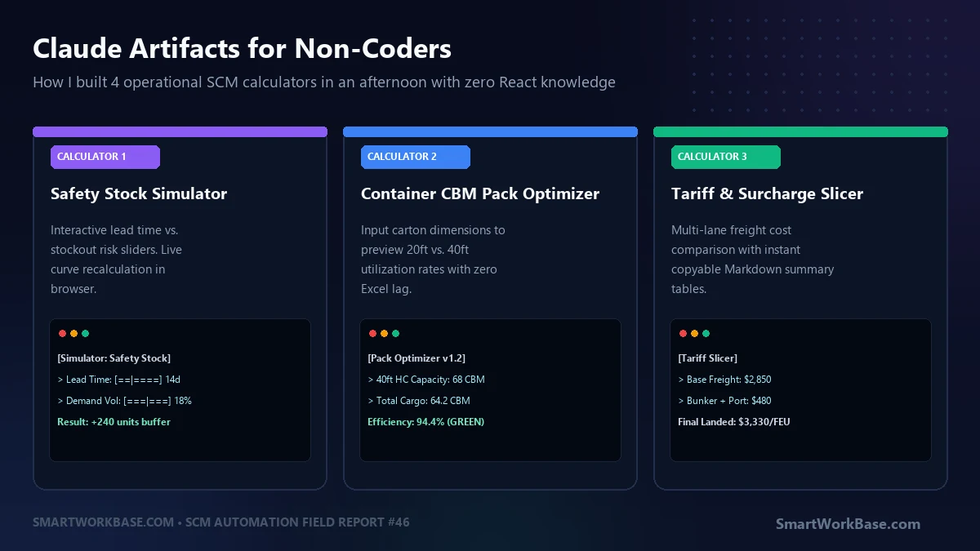This screenshot has width=980, height=551.
Task: Select the CALCULATOR 2 blue badge
Action: click(416, 157)
